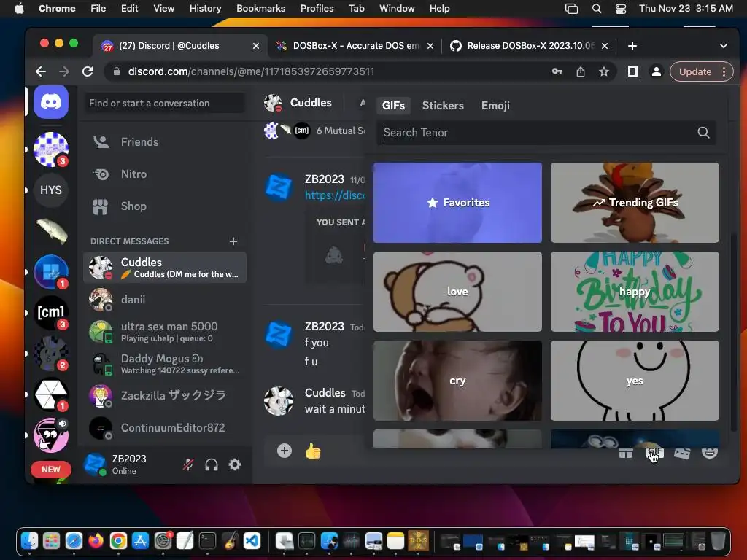Open the Cuddles direct message
The image size is (747, 560).
[165, 268]
